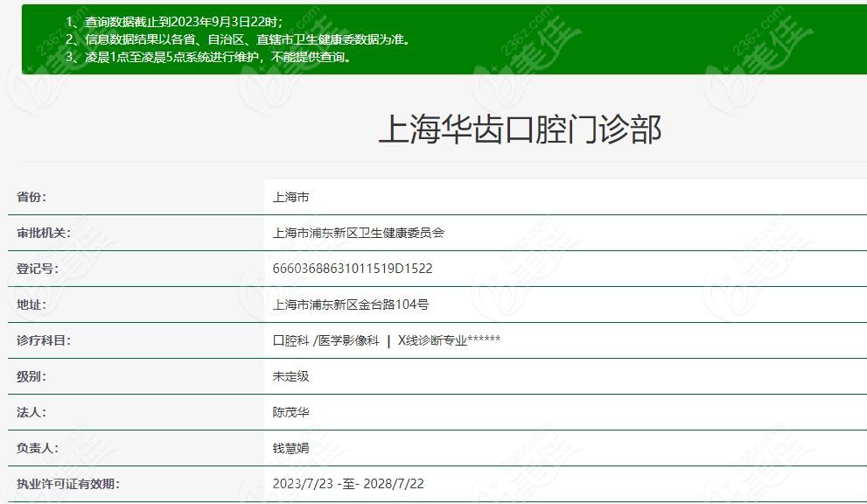The image size is (867, 504).
Task: Click the 登记号 row label
Action: [x=38, y=269]
